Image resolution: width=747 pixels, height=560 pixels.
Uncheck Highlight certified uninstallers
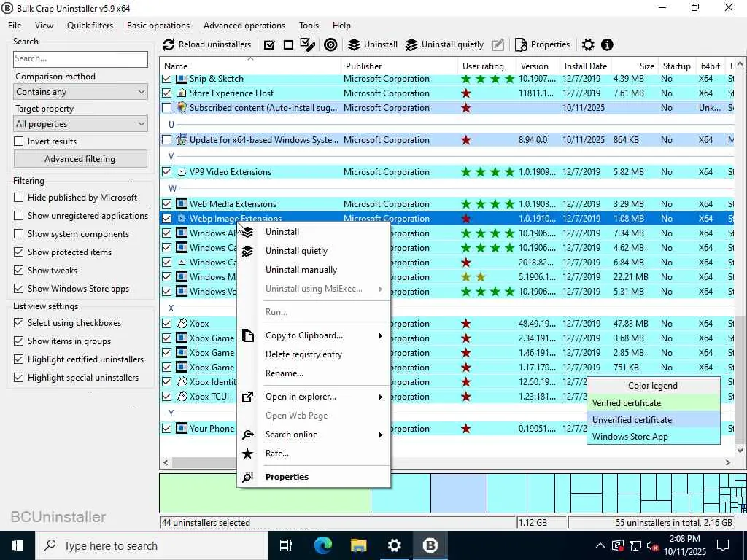coord(18,359)
